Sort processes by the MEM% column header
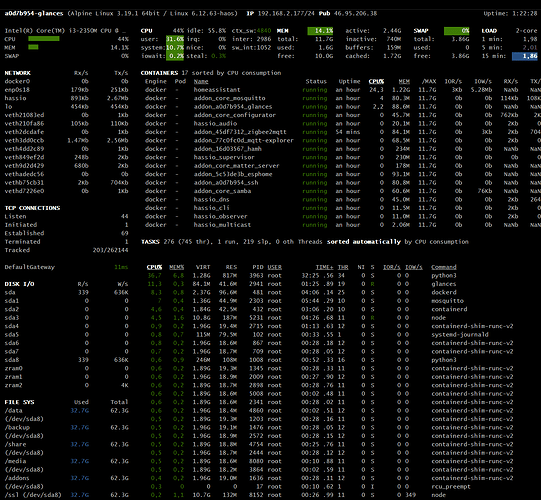This screenshot has width=541, height=500. (176, 267)
